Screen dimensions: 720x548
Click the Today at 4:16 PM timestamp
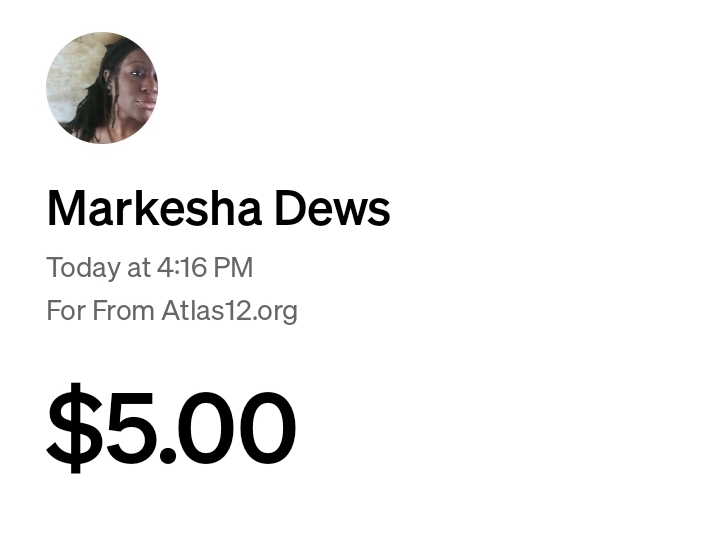click(150, 268)
